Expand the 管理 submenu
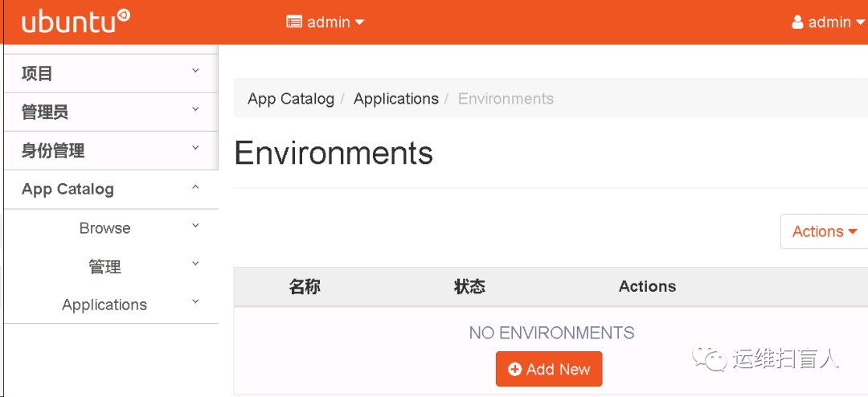 [x=111, y=267]
